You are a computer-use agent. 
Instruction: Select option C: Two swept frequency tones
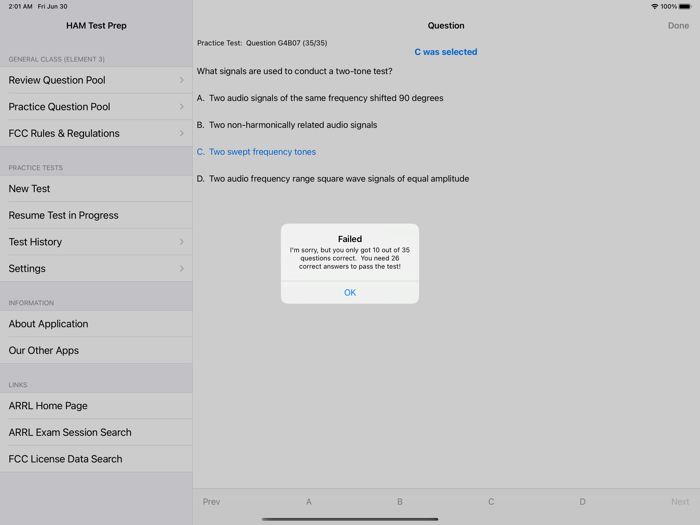[256, 152]
